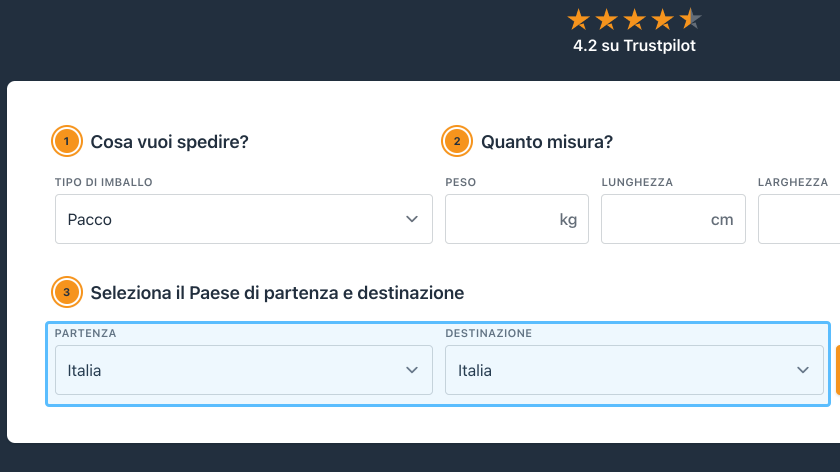Click the 'Seleziona il Paese di partenza' heading

[x=277, y=293]
